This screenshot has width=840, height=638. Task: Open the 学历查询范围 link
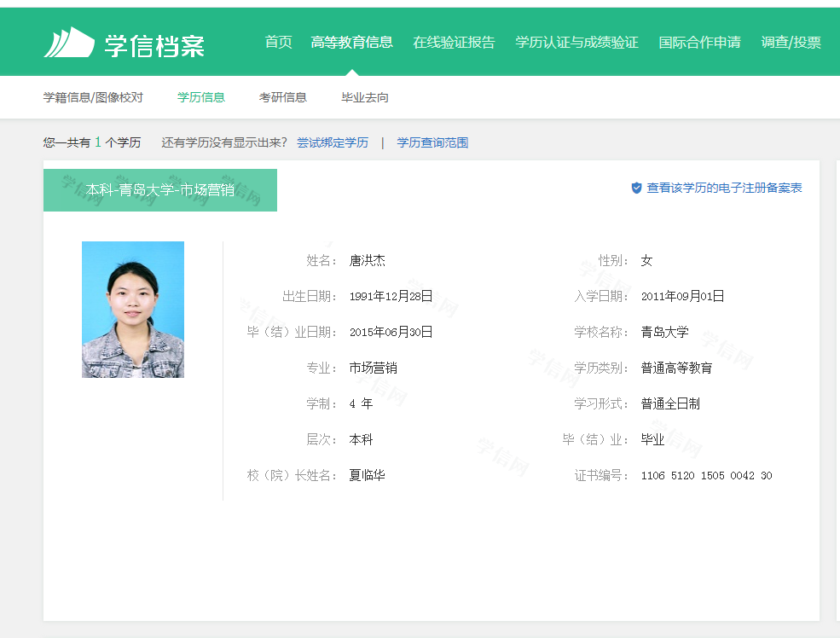coord(432,142)
